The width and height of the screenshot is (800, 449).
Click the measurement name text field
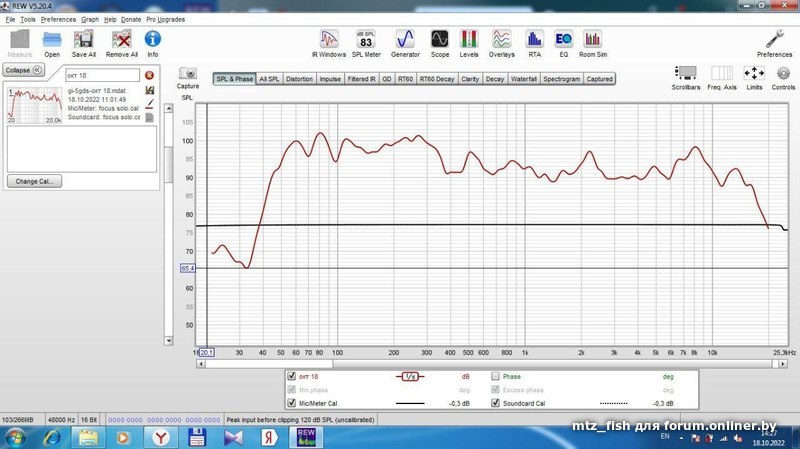click(x=102, y=75)
